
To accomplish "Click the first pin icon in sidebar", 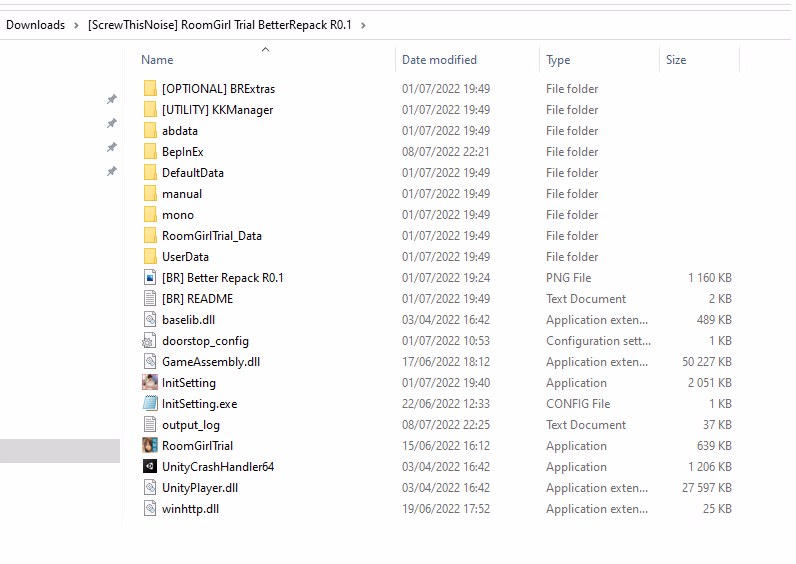I will point(112,100).
